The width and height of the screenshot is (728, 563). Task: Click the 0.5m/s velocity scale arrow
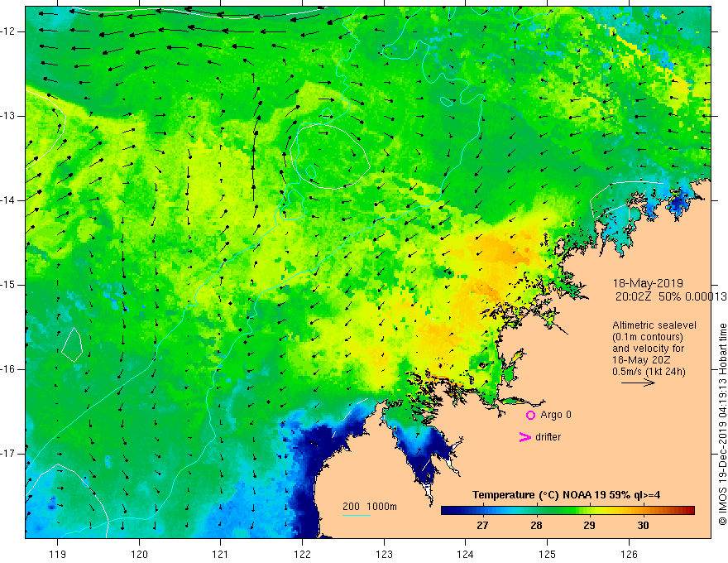638,383
